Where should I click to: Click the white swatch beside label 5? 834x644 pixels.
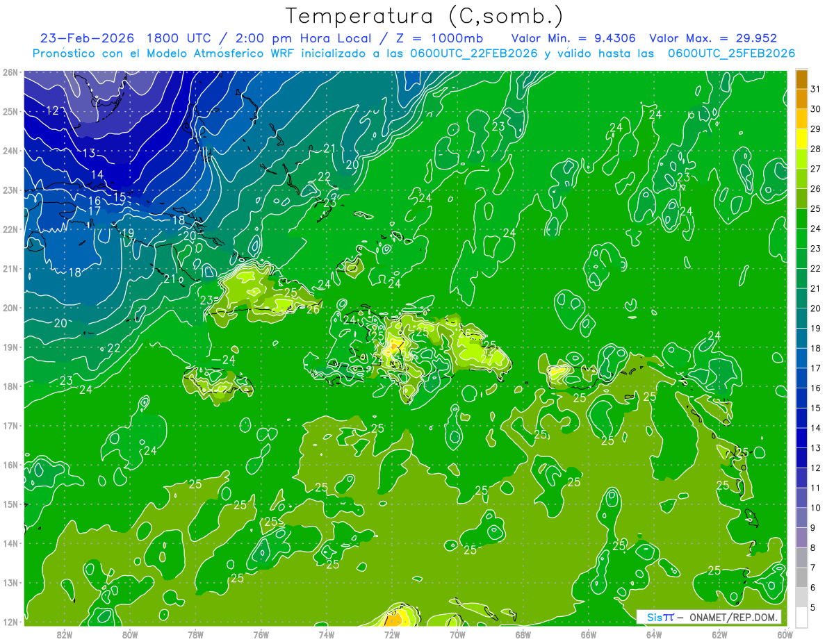(801, 617)
